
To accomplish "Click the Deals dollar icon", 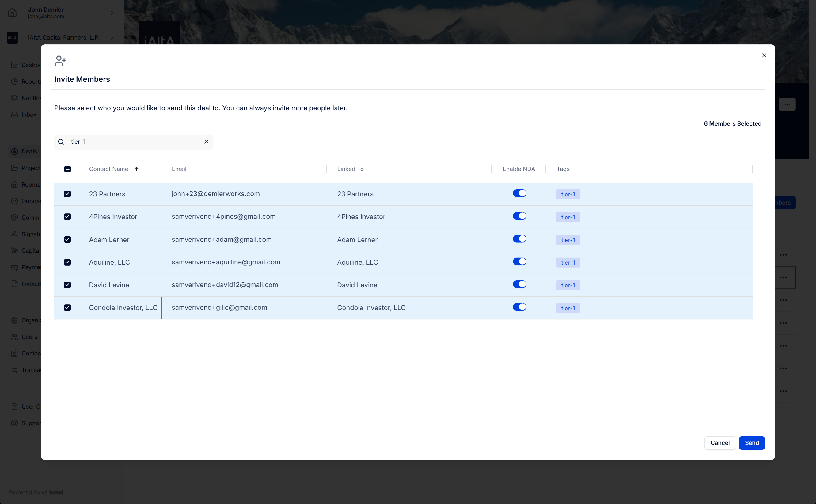I will [14, 151].
